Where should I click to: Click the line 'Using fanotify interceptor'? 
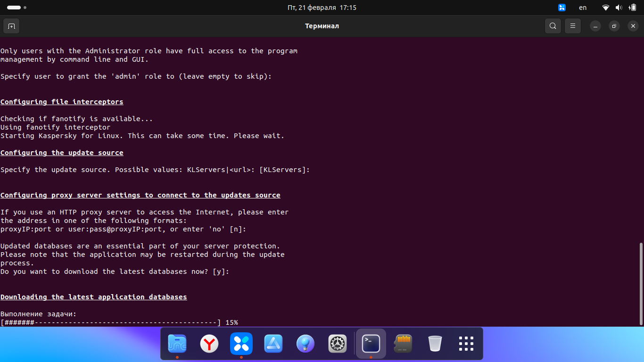point(55,127)
